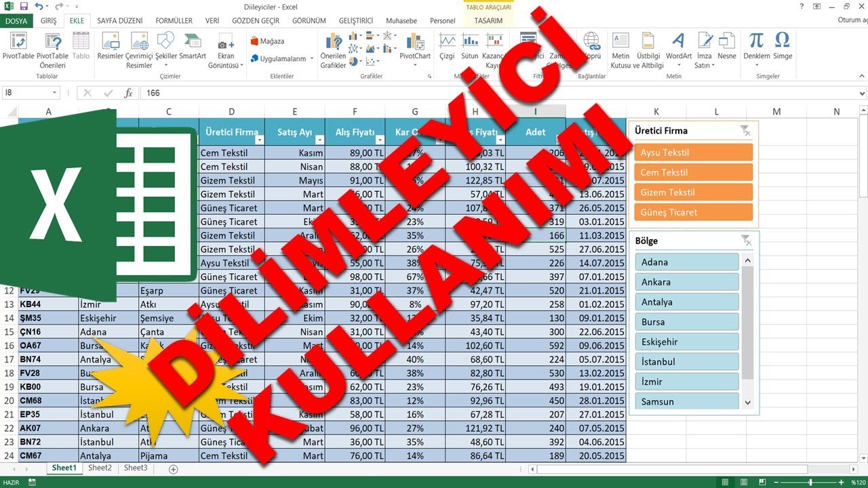Click the Resimler insert pictures icon

click(110, 46)
